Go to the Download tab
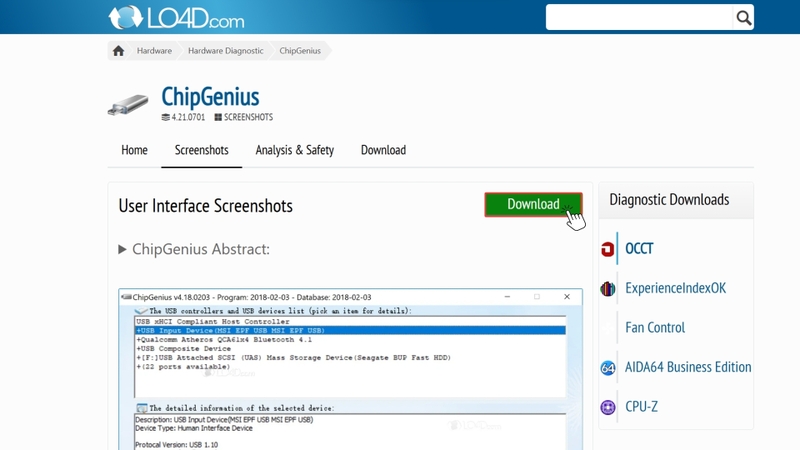Screen dimensions: 800x450 click(383, 150)
